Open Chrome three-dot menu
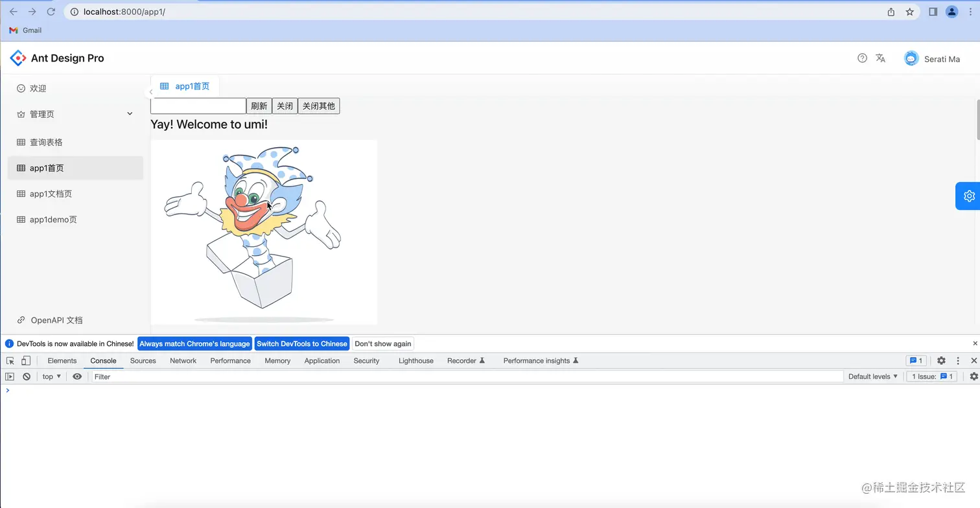980x508 pixels. (970, 12)
